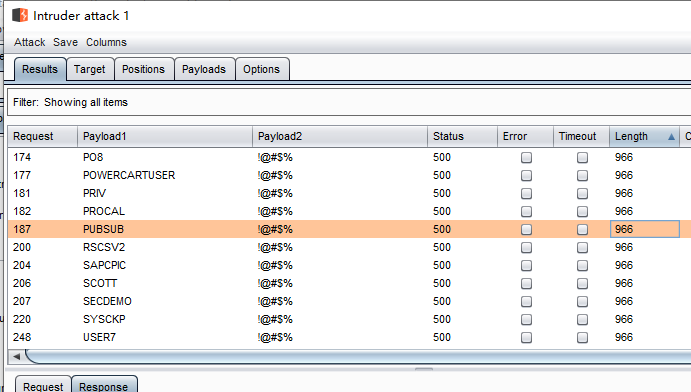Open the Request tab in lower pane
Image resolution: width=691 pixels, height=392 pixels.
pyautogui.click(x=43, y=386)
